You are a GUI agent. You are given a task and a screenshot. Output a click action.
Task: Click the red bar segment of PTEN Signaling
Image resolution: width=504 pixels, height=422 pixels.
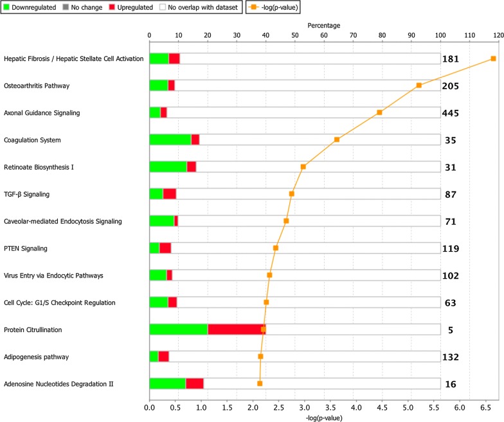[x=165, y=248]
